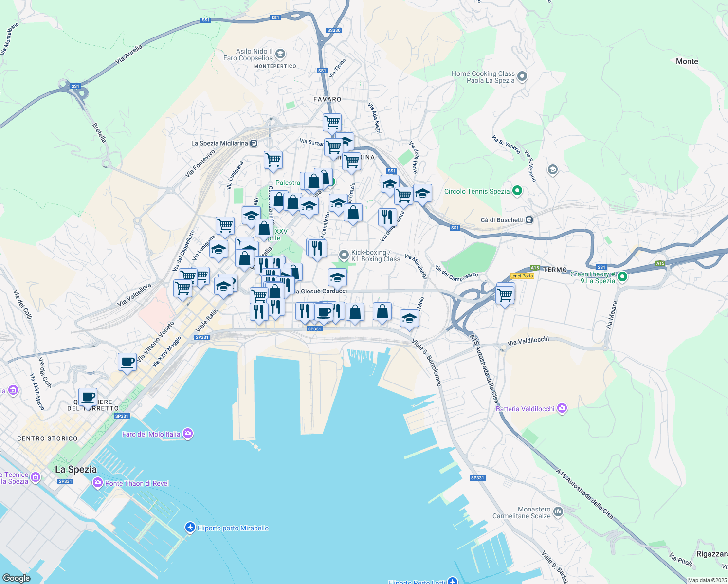Select the GreenTheory green location pin
Screen dimensions: 728x584
[622, 277]
